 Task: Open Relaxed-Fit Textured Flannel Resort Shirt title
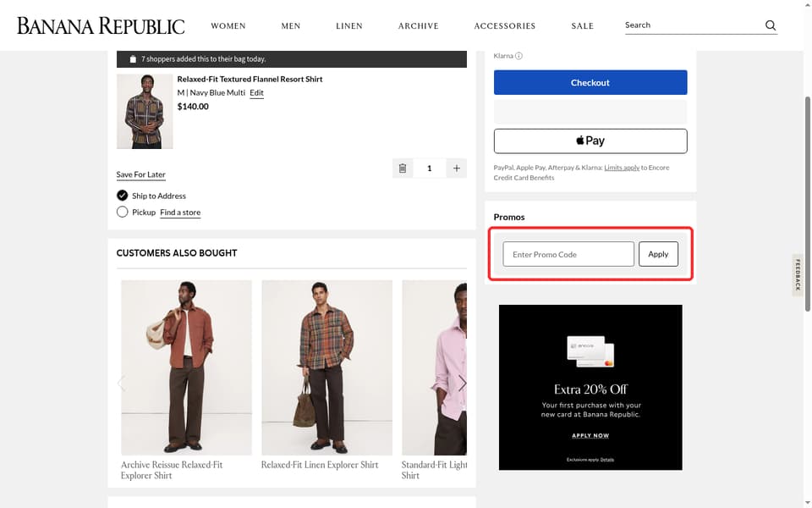pyautogui.click(x=250, y=80)
